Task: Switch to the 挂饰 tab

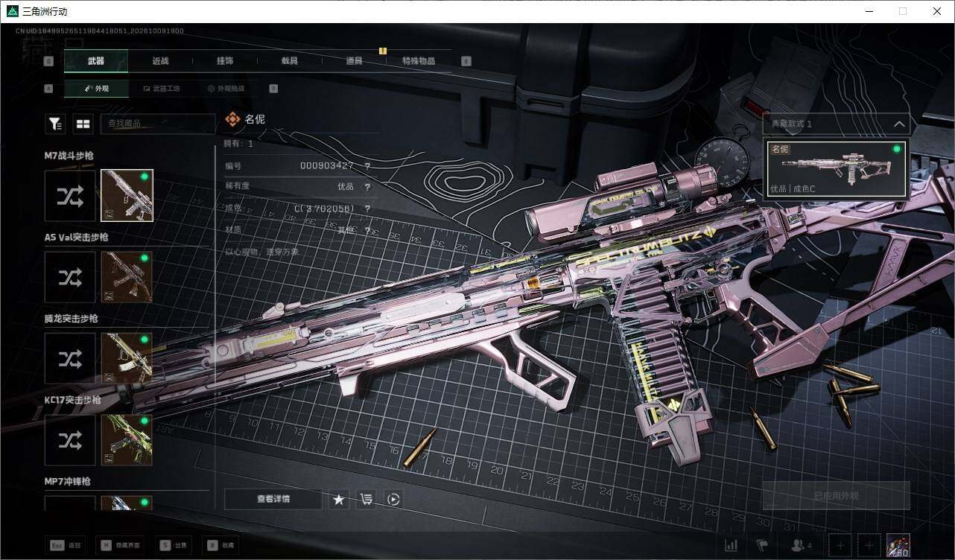Action: [x=225, y=61]
